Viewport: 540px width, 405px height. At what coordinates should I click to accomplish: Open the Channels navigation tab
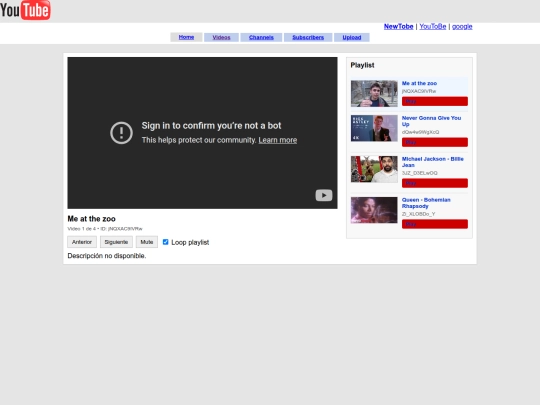tap(261, 37)
